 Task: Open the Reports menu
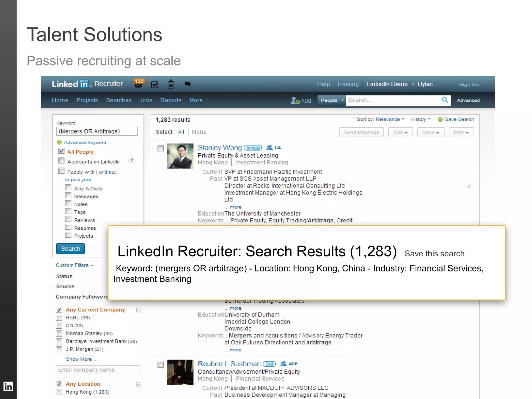coord(171,100)
